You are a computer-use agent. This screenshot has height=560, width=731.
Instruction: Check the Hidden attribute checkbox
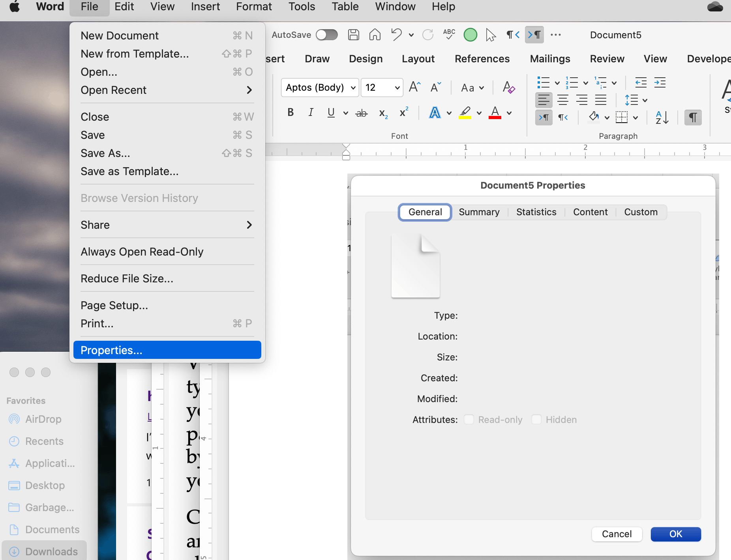click(536, 419)
